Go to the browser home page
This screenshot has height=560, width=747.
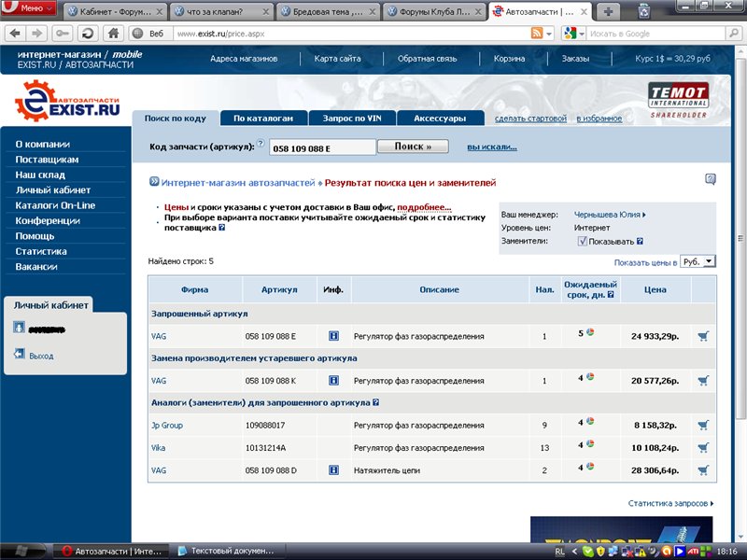pyautogui.click(x=113, y=34)
